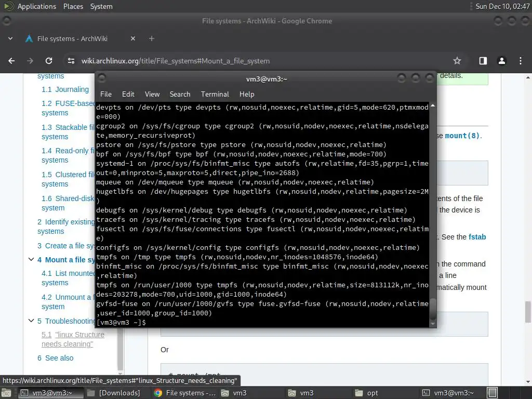Click the show desktop button in taskbar

pyautogui.click(x=6, y=393)
